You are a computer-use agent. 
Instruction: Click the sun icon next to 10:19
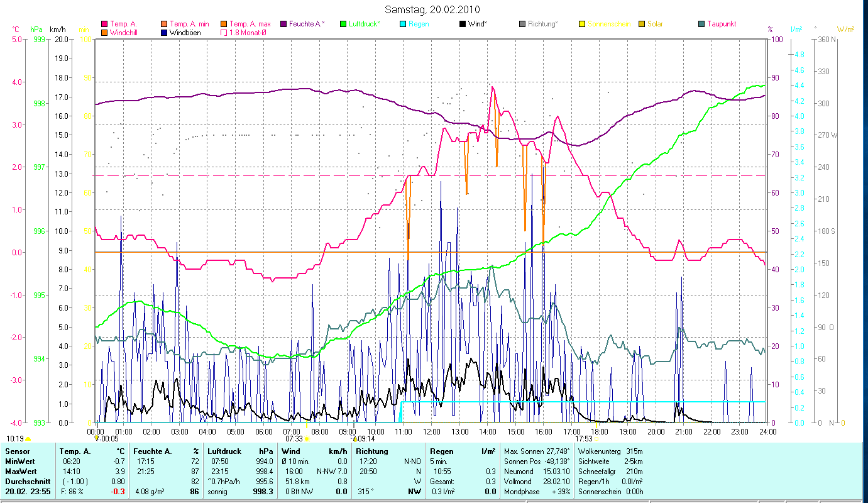(28, 439)
